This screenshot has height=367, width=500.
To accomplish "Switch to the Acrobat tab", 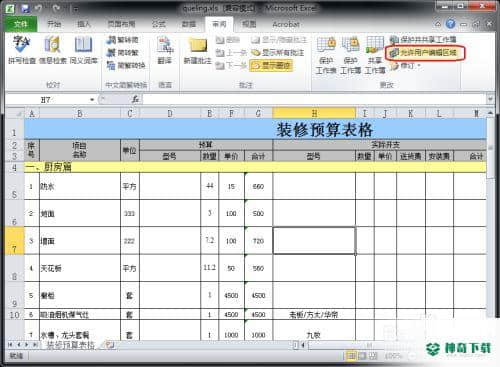I will [286, 24].
